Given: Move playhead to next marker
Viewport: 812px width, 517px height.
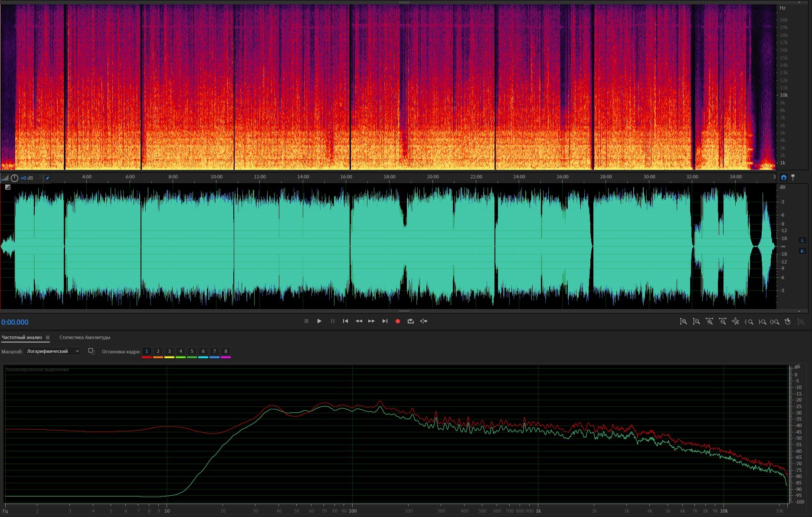Looking at the screenshot, I should [385, 321].
